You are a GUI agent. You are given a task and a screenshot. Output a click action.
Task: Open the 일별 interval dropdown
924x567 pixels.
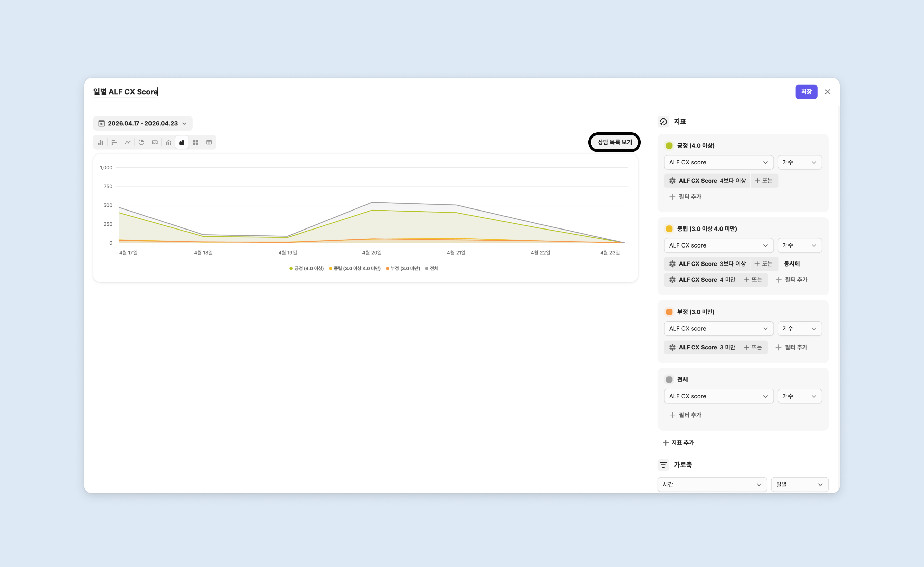click(x=799, y=484)
